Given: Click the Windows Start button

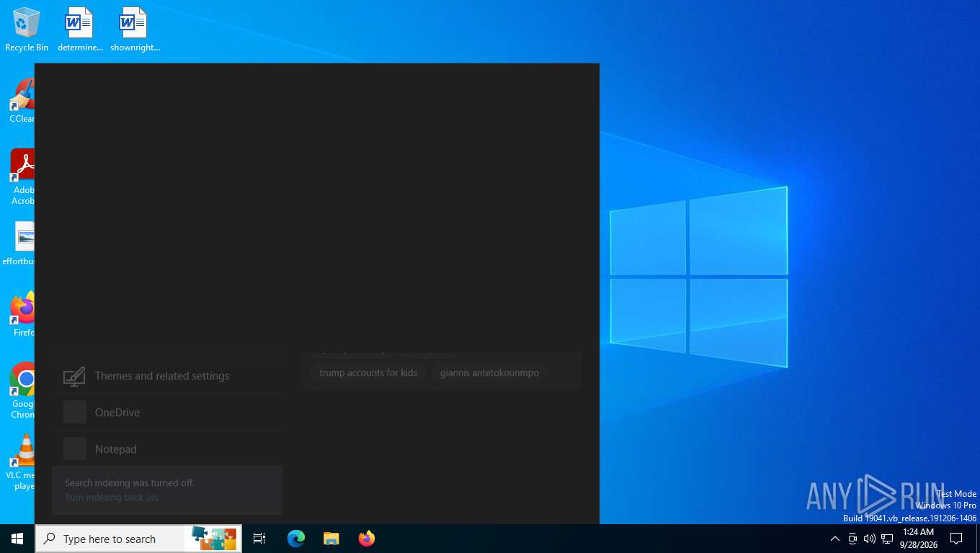Looking at the screenshot, I should pos(17,539).
